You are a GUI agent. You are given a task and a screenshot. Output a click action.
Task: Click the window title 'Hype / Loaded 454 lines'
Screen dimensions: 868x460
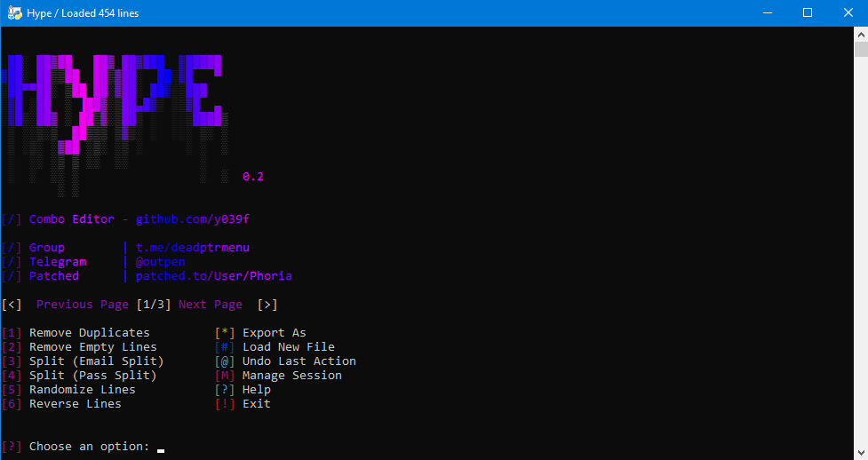pos(83,13)
